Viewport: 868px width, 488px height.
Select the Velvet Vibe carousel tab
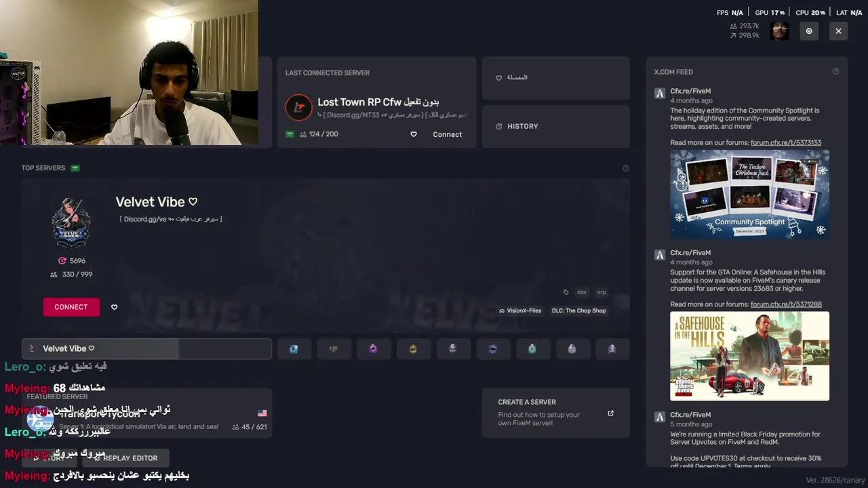[x=146, y=348]
